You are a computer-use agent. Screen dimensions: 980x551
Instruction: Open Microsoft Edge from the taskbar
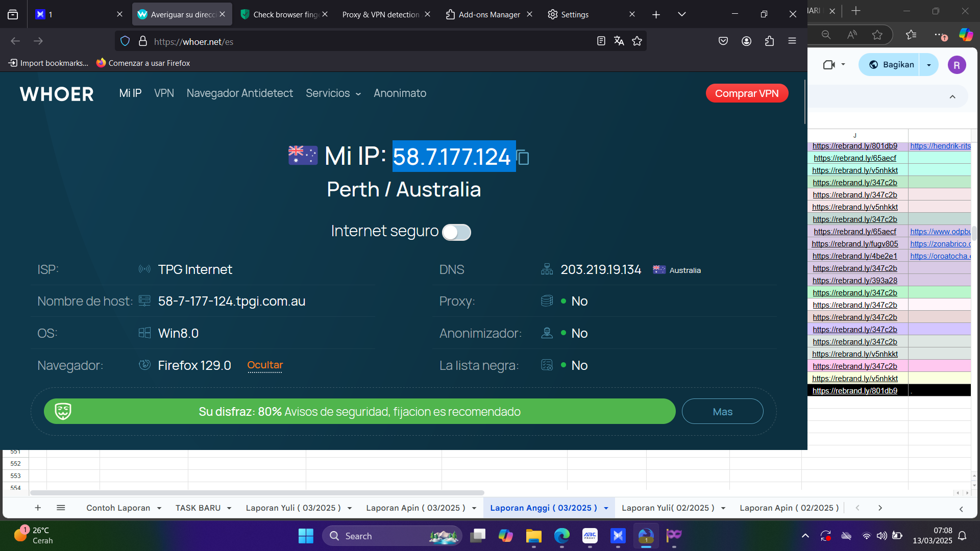pyautogui.click(x=562, y=536)
